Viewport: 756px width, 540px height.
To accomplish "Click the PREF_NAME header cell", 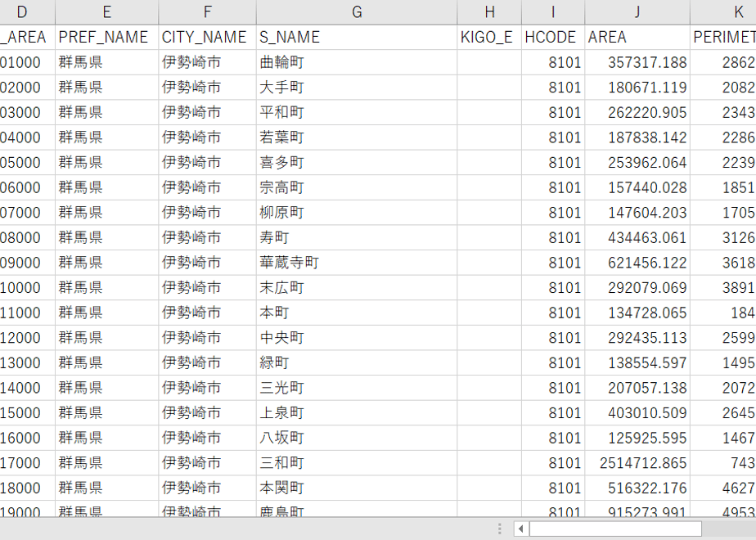I will (107, 37).
